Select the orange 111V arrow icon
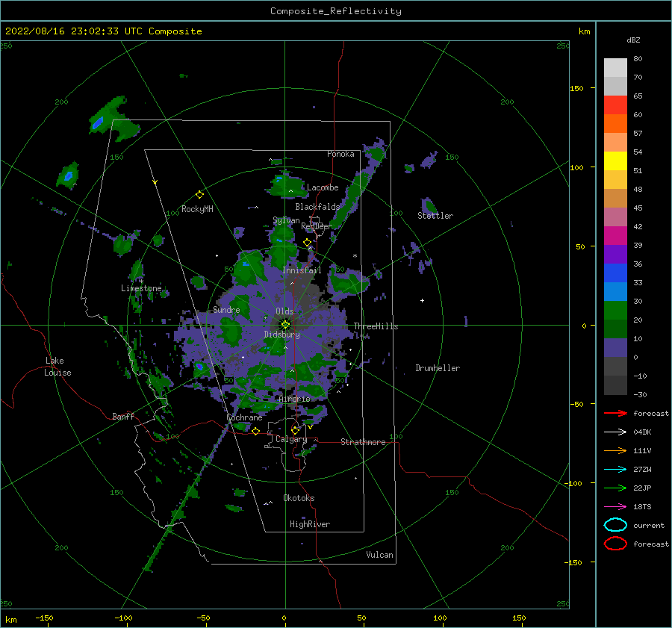 pyautogui.click(x=615, y=450)
